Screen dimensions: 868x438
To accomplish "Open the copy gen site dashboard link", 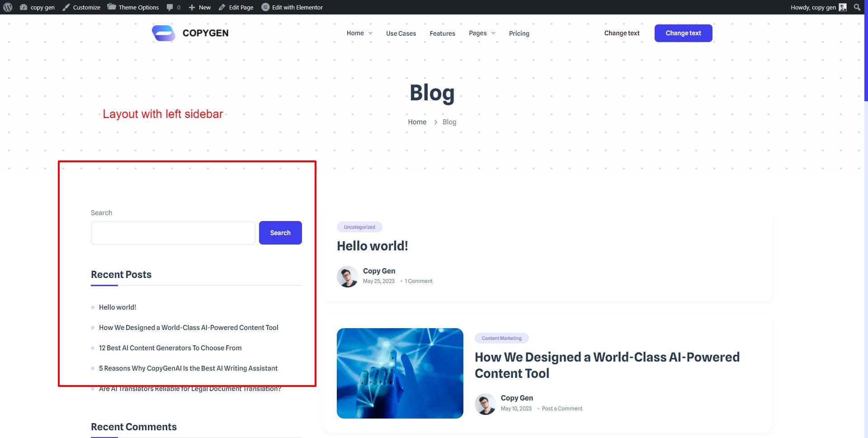I will click(38, 7).
